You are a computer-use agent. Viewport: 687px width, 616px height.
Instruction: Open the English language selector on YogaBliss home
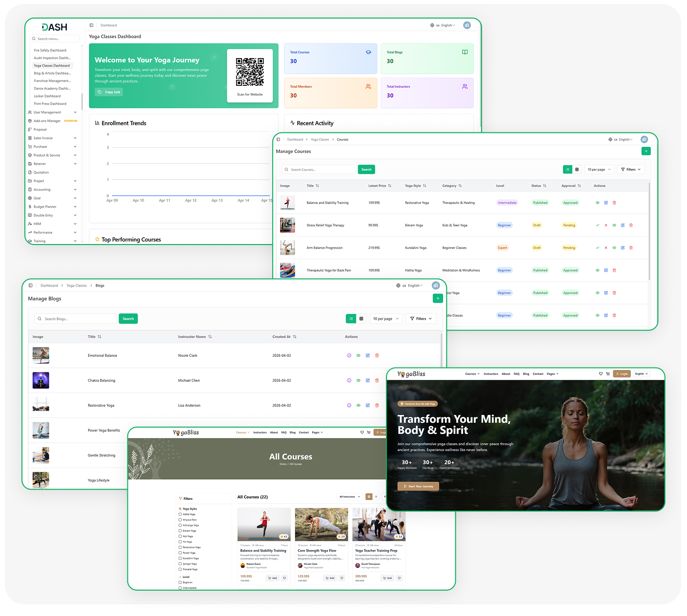coord(641,374)
